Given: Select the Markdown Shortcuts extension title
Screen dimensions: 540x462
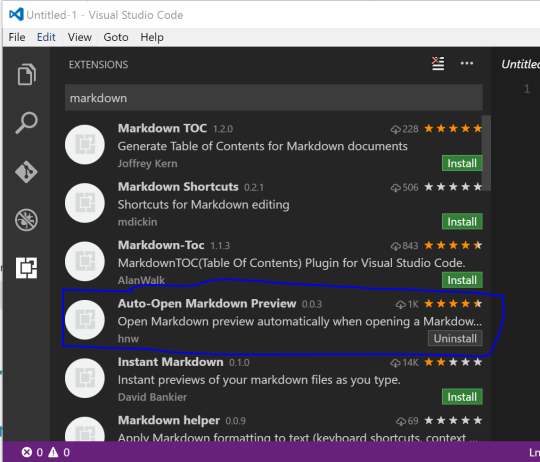Looking at the screenshot, I should (x=178, y=187).
